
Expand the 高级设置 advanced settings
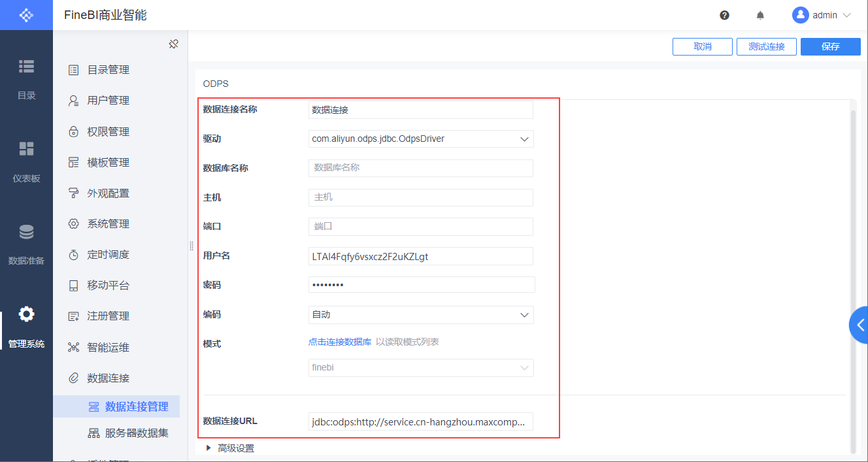click(x=229, y=448)
